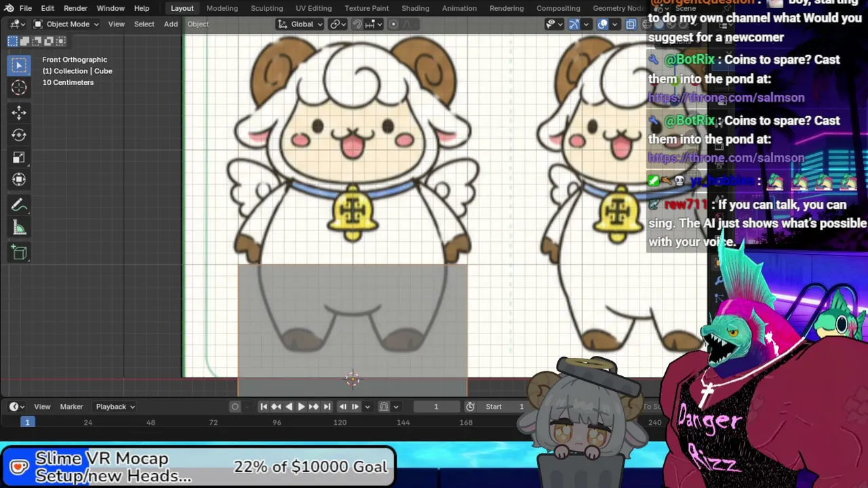Jump to next marker in timeline
This screenshot has width=868, height=488.
pos(355,407)
